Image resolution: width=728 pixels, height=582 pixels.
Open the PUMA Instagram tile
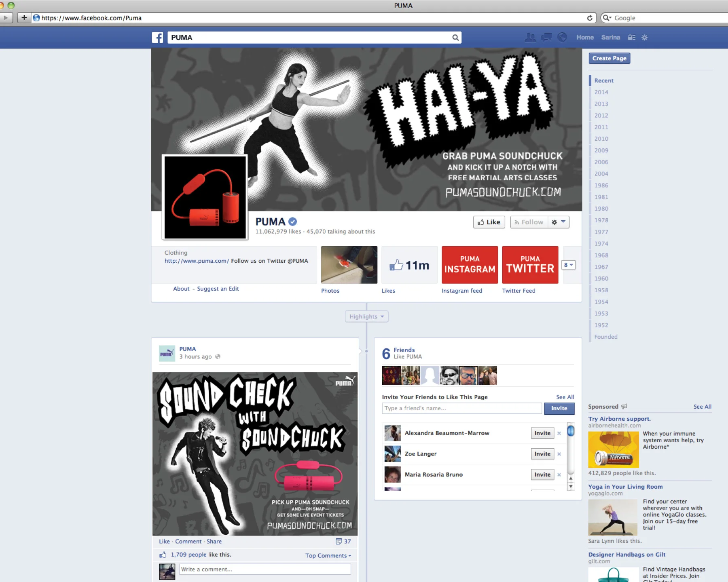coord(470,265)
